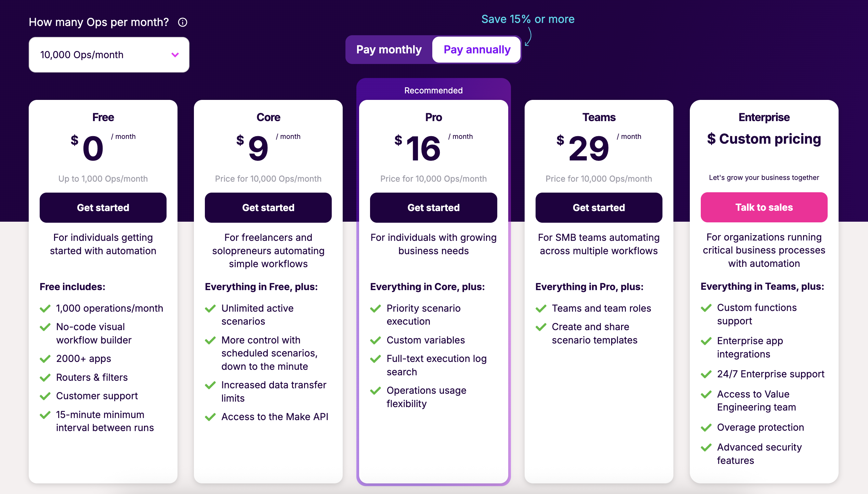The image size is (868, 494).
Task: Click the green checkmark beside "2000+ apps"
Action: (45, 359)
